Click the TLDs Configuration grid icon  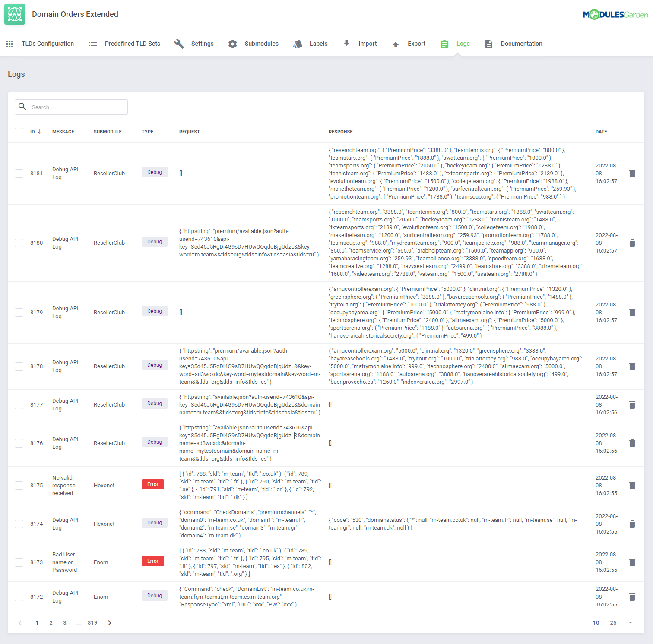(10, 44)
